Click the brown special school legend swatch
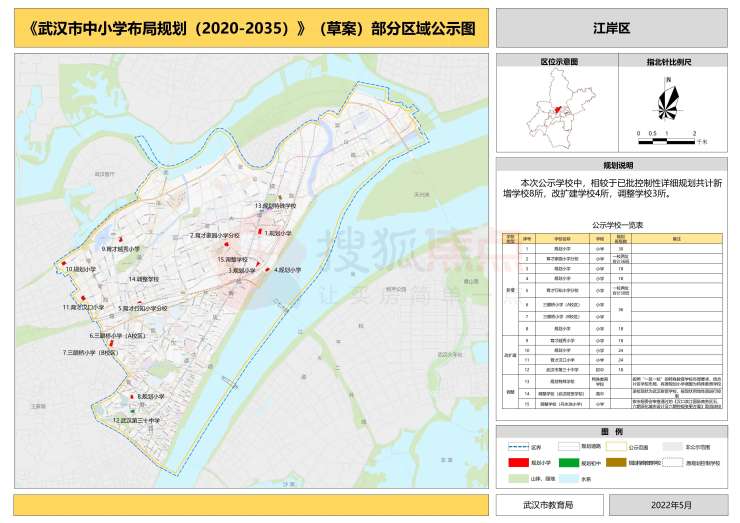The height and width of the screenshot is (523, 740). click(616, 463)
